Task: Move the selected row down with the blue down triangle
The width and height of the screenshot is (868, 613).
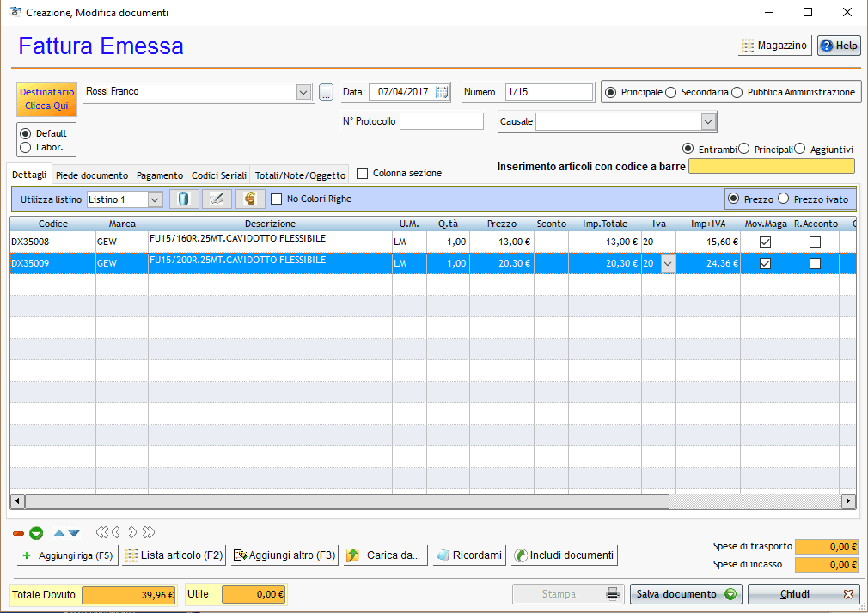Action: [x=74, y=533]
